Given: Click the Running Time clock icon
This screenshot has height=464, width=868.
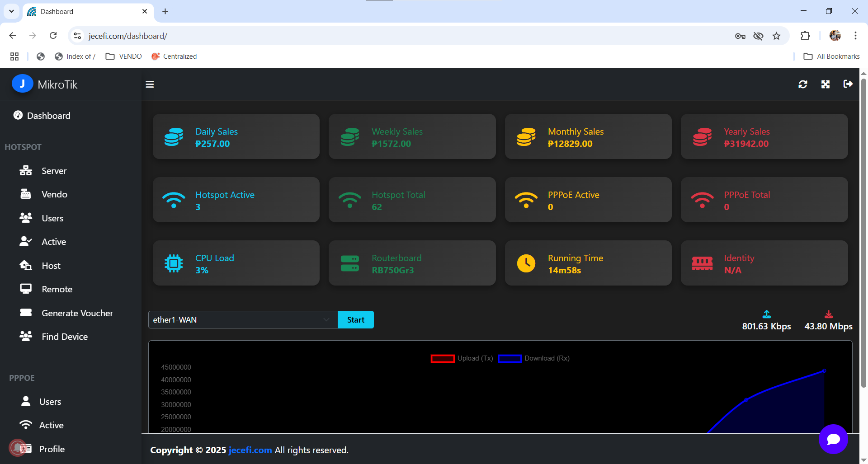Looking at the screenshot, I should click(x=526, y=263).
